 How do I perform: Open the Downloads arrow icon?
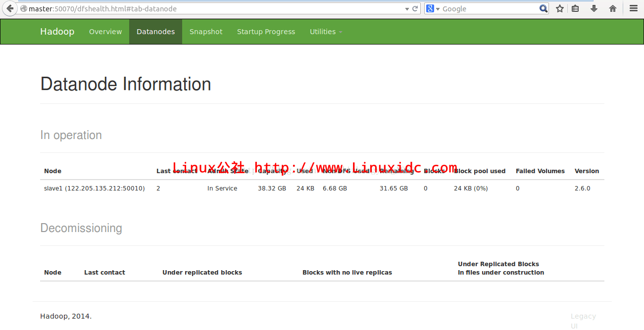[594, 8]
